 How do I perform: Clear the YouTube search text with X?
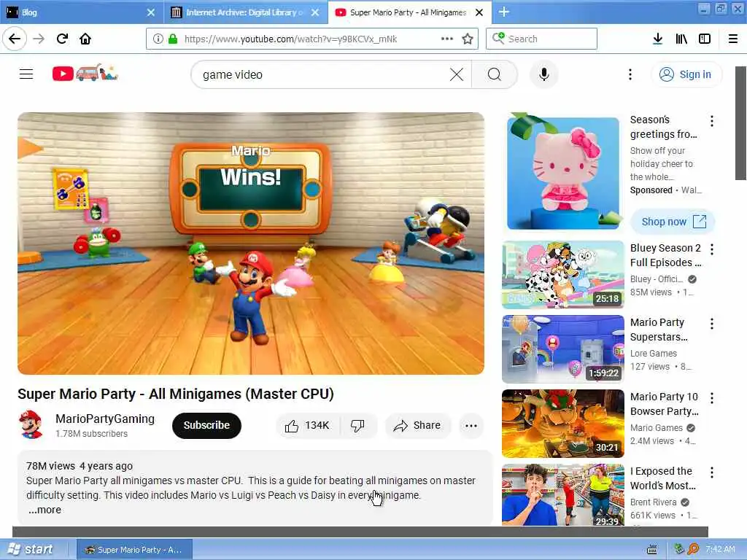point(457,74)
